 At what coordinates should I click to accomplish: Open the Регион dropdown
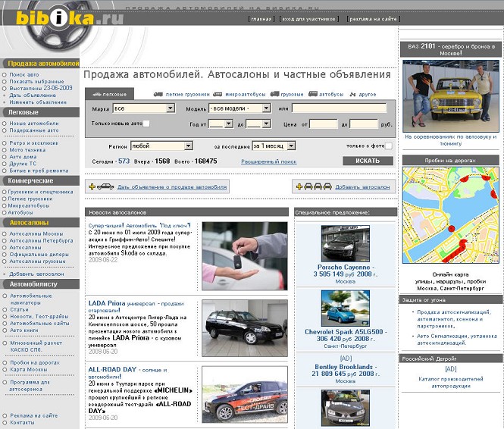[161, 146]
